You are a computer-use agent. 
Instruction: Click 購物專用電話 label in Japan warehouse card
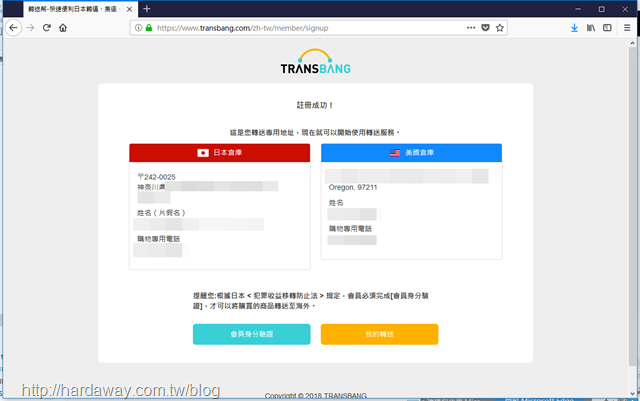point(158,239)
